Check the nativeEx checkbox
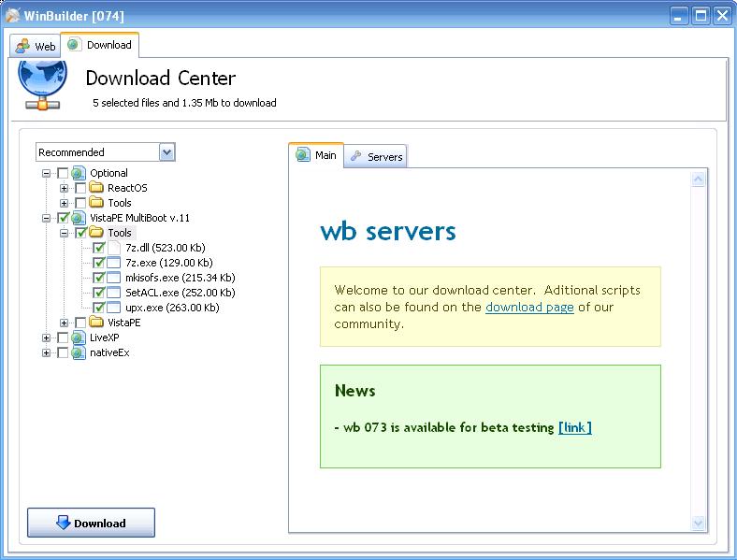This screenshot has width=737, height=560. coord(63,352)
